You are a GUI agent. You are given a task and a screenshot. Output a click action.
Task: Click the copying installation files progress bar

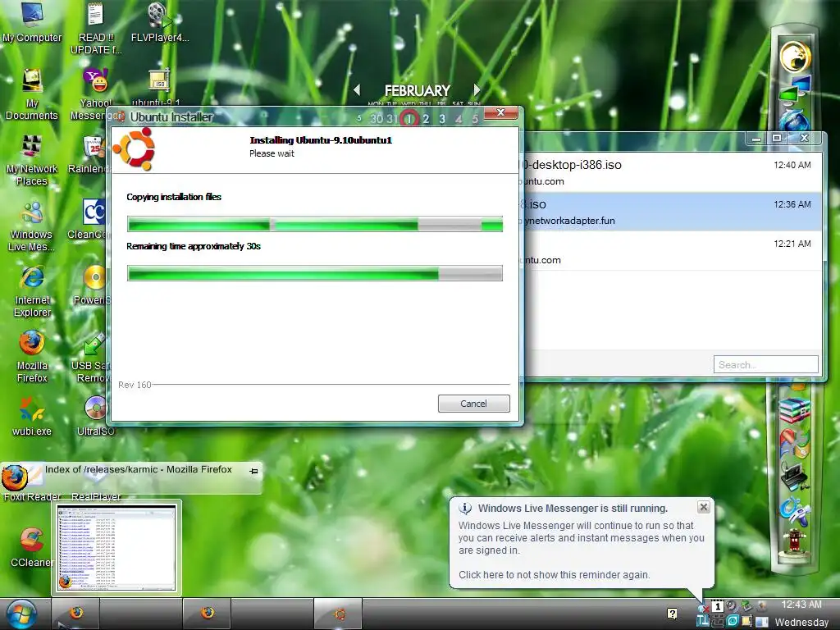point(315,224)
